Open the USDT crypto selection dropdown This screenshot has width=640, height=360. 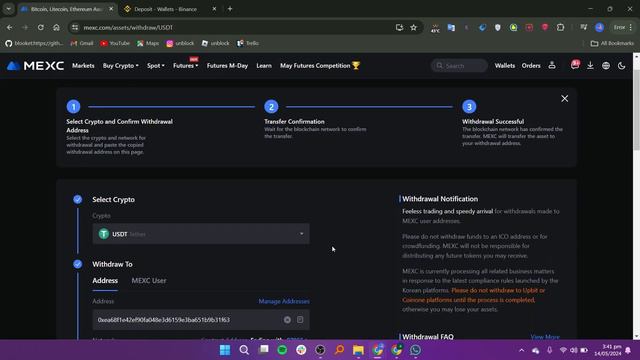click(x=201, y=234)
